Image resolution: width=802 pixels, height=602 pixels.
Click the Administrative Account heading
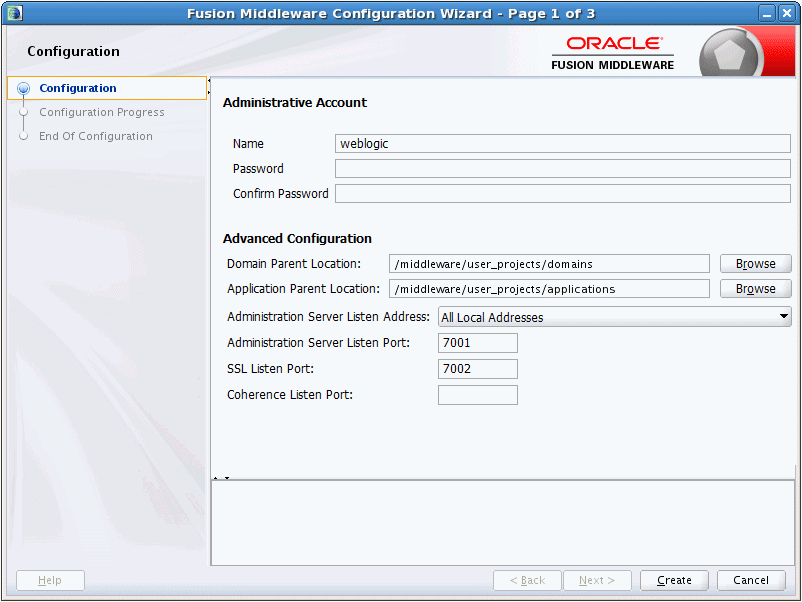pos(295,103)
